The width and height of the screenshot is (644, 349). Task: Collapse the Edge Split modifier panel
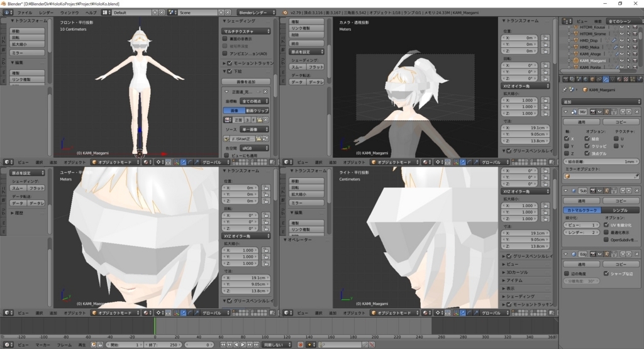point(566,254)
